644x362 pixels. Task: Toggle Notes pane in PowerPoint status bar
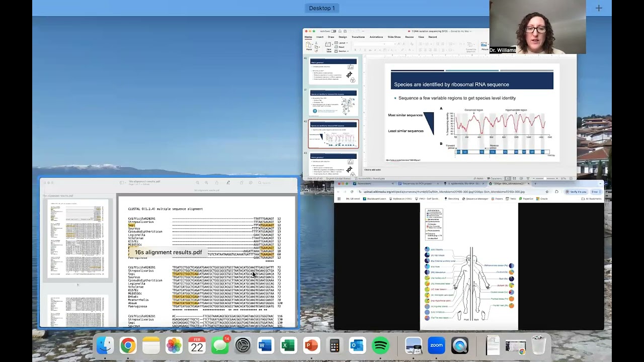pos(479,178)
